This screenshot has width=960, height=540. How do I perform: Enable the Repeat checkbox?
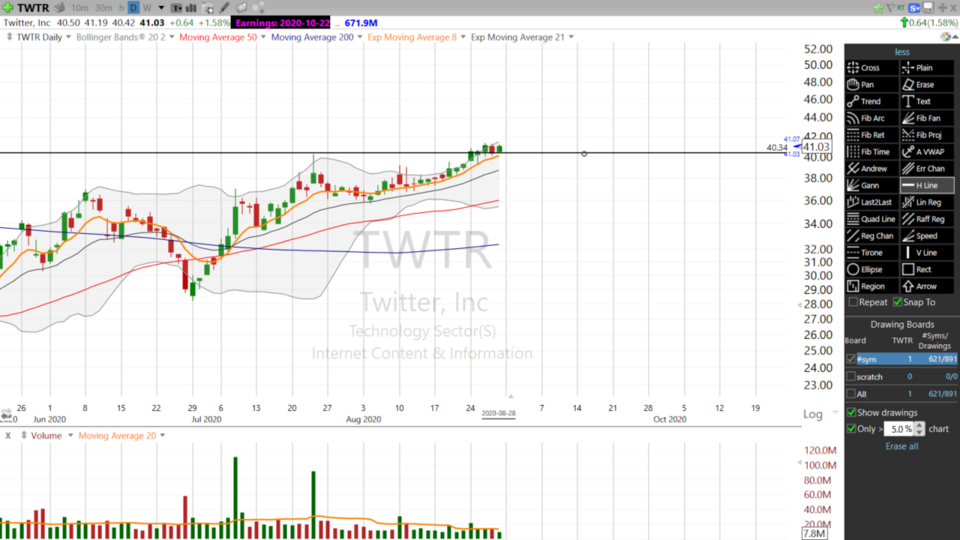tap(853, 302)
